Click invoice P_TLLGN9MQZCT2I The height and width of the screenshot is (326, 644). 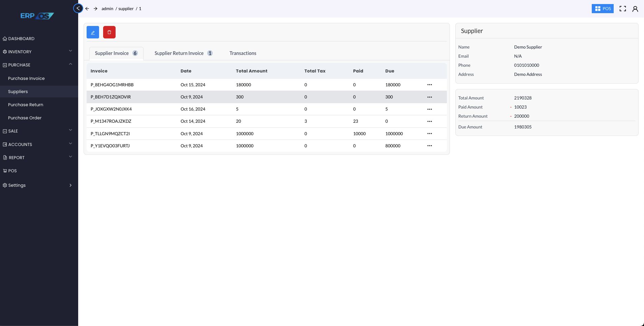[110, 134]
